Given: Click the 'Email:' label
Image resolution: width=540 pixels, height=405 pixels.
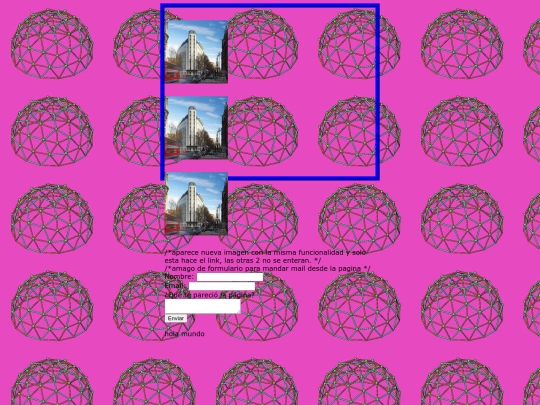Looking at the screenshot, I should point(175,286).
